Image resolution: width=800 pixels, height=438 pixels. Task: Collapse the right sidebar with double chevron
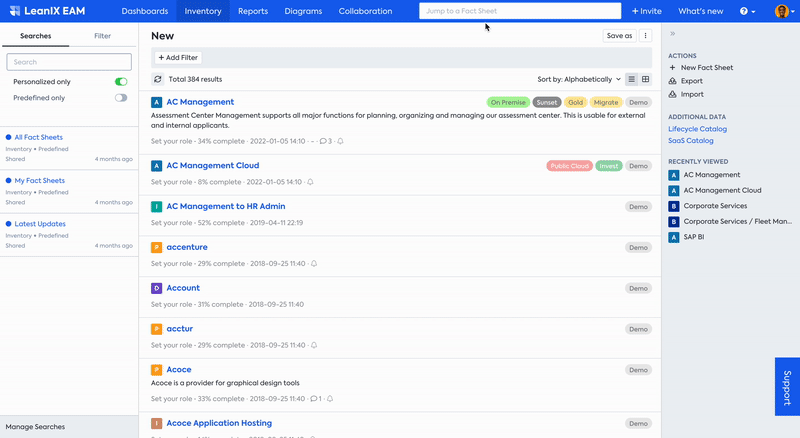pyautogui.click(x=672, y=34)
